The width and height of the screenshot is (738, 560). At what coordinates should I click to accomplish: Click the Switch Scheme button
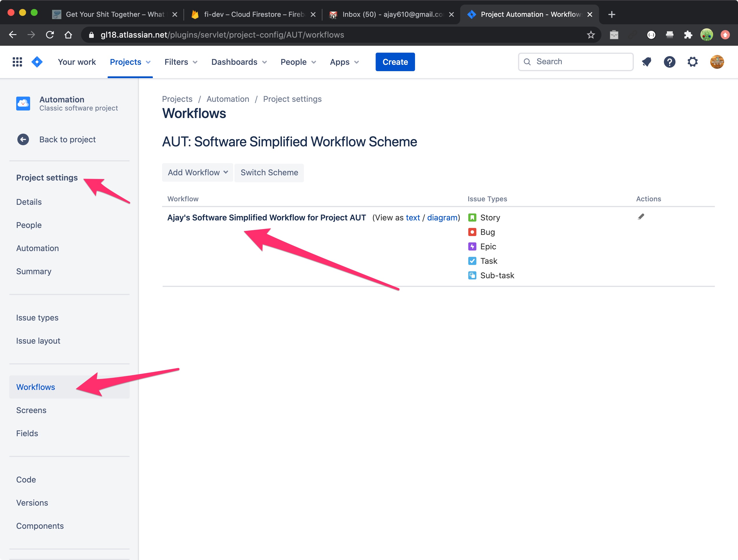[x=269, y=172]
